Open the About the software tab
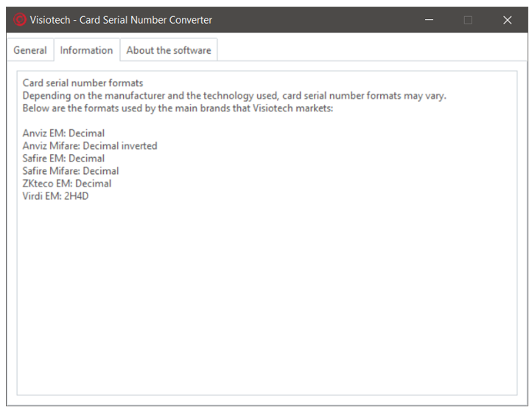532x410 pixels. click(x=169, y=50)
